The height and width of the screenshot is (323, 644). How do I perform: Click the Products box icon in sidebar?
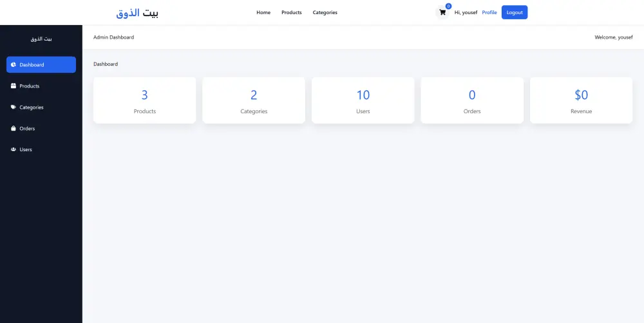14,86
